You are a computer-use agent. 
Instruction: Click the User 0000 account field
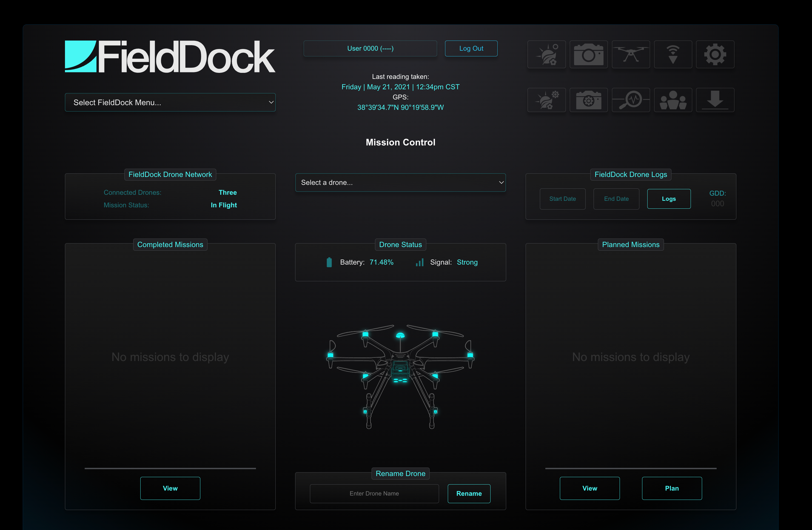[x=370, y=48]
